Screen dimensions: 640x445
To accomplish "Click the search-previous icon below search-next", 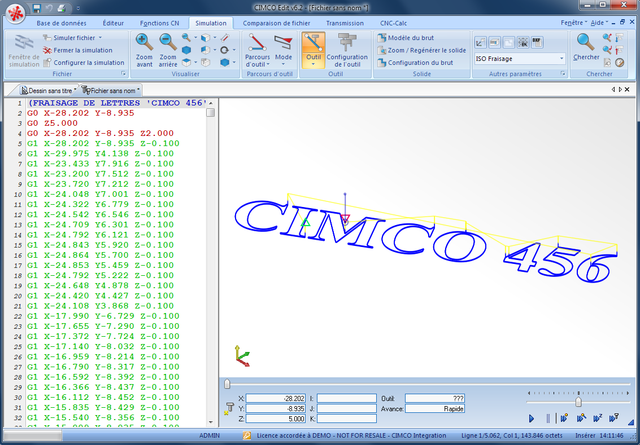I will pos(607,50).
